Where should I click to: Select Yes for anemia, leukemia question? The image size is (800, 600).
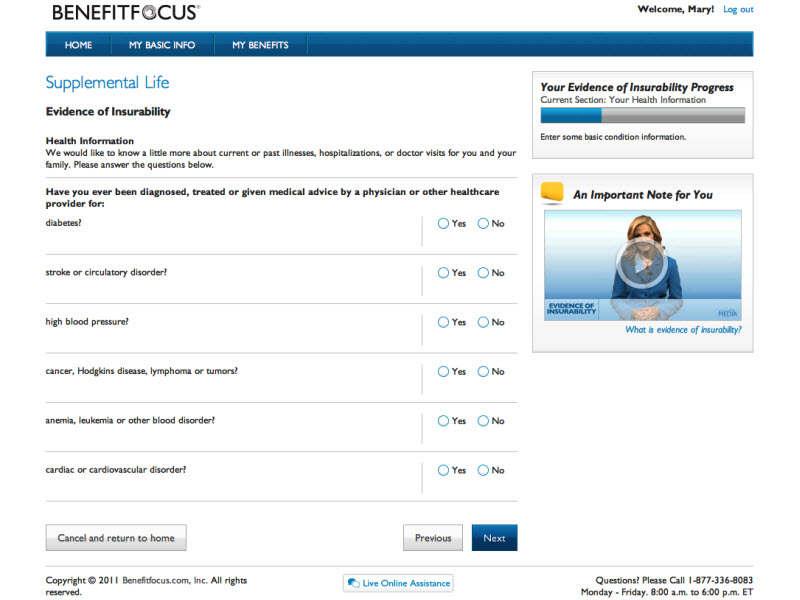pyautogui.click(x=443, y=421)
